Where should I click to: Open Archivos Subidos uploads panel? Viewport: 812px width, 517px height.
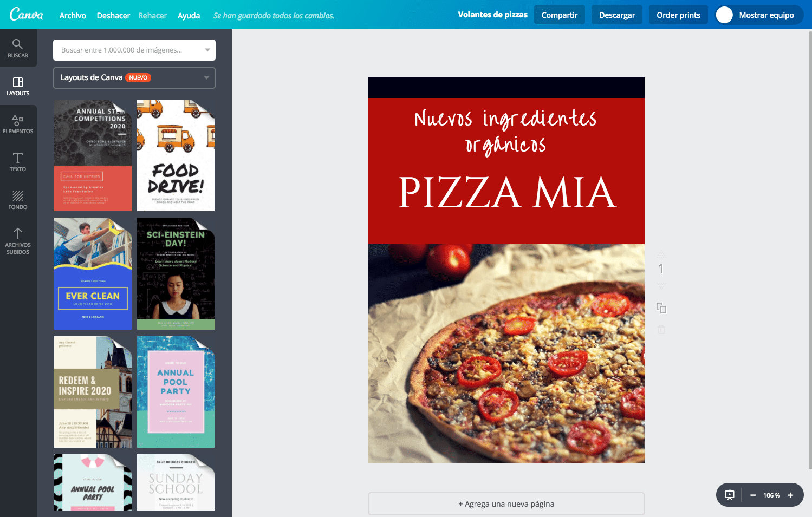pos(18,241)
